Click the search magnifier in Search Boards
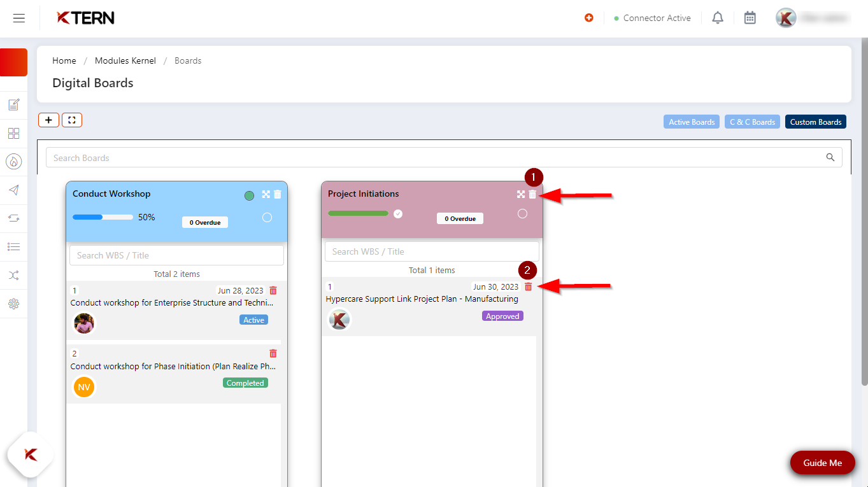 [x=830, y=157]
